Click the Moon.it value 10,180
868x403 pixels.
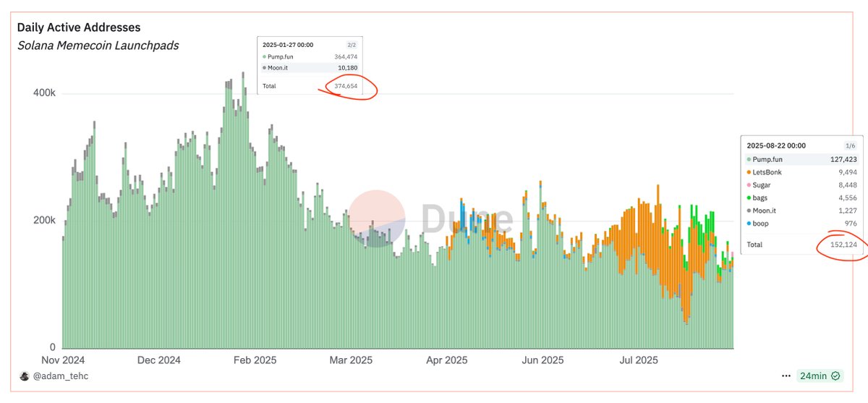point(346,67)
